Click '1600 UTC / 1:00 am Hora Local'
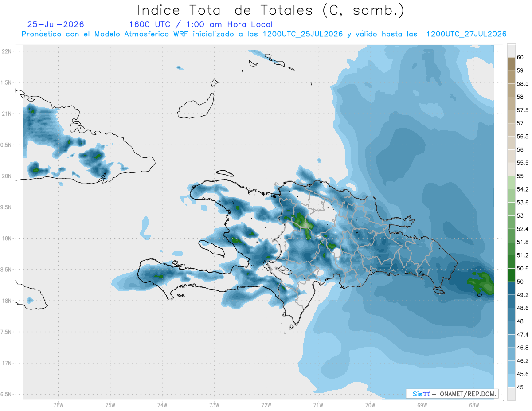This screenshot has width=532, height=411. tap(201, 25)
